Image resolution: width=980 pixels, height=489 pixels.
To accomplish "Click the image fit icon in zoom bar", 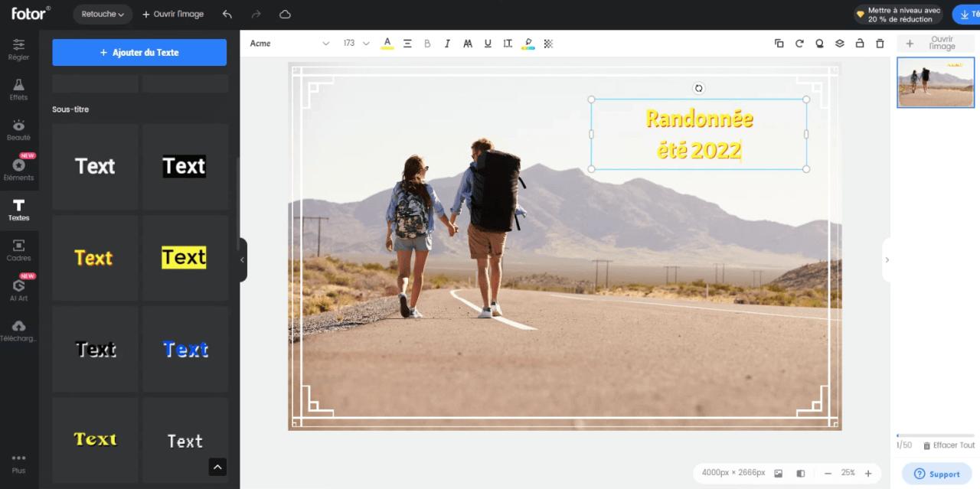I will tap(779, 474).
